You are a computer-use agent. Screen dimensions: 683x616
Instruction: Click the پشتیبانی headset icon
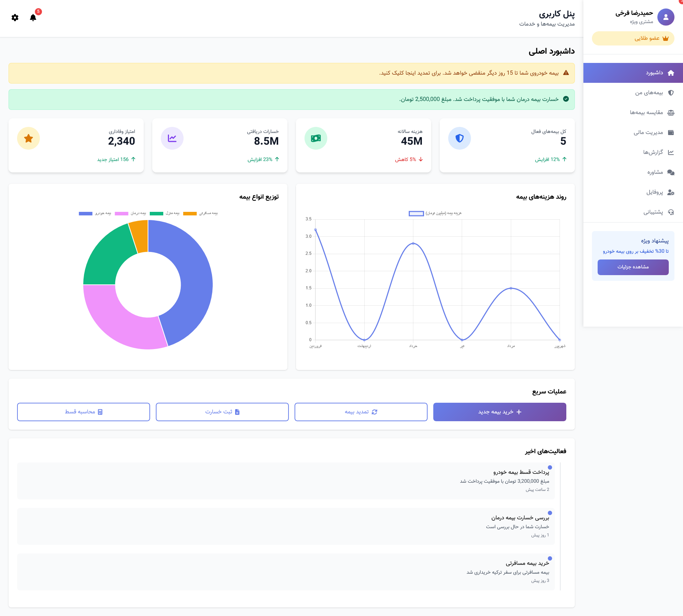671,212
